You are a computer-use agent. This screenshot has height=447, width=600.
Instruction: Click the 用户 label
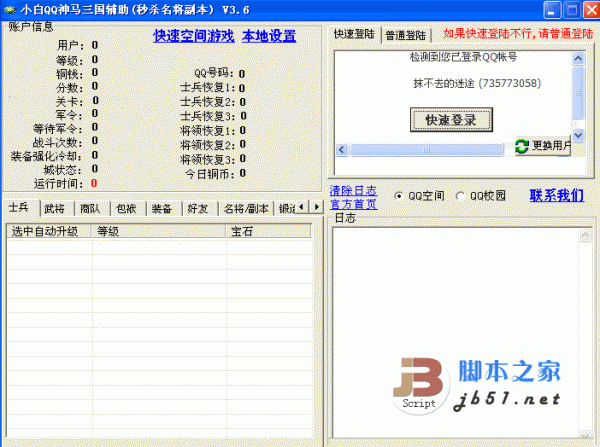70,46
